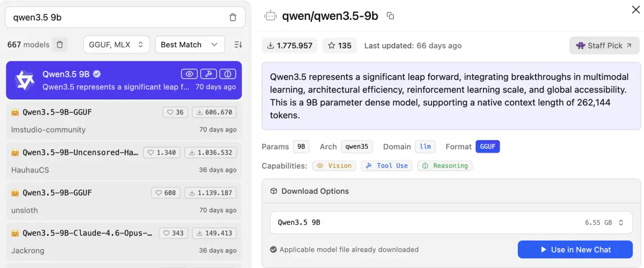This screenshot has width=644, height=268.
Task: Close the model details panel
Action: click(636, 9)
